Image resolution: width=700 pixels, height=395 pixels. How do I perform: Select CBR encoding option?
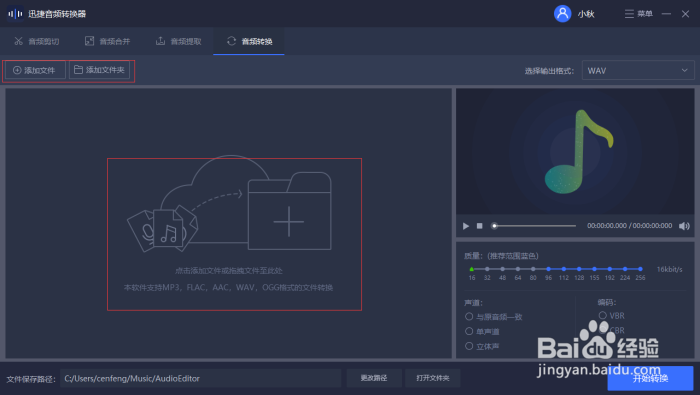click(x=612, y=330)
